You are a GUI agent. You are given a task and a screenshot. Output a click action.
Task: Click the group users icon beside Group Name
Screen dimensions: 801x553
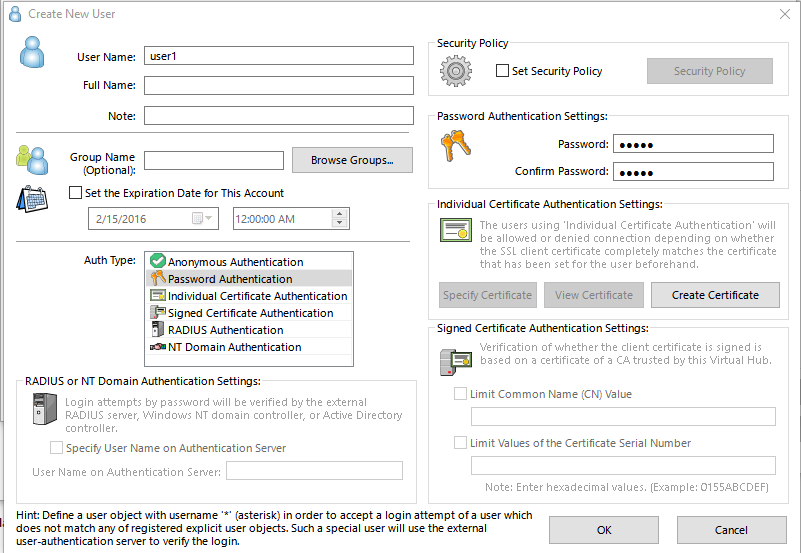coord(32,160)
